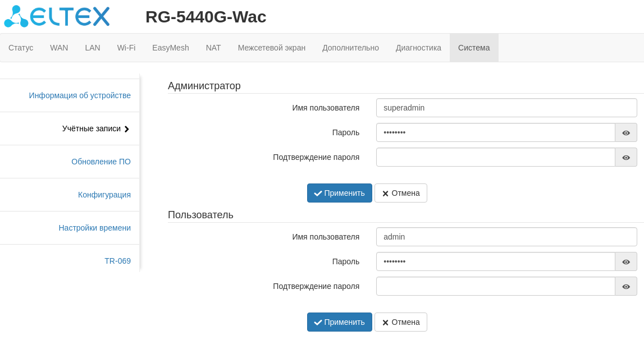This screenshot has height=340, width=644.
Task: Open the Wi-Fi tab
Action: [x=126, y=48]
